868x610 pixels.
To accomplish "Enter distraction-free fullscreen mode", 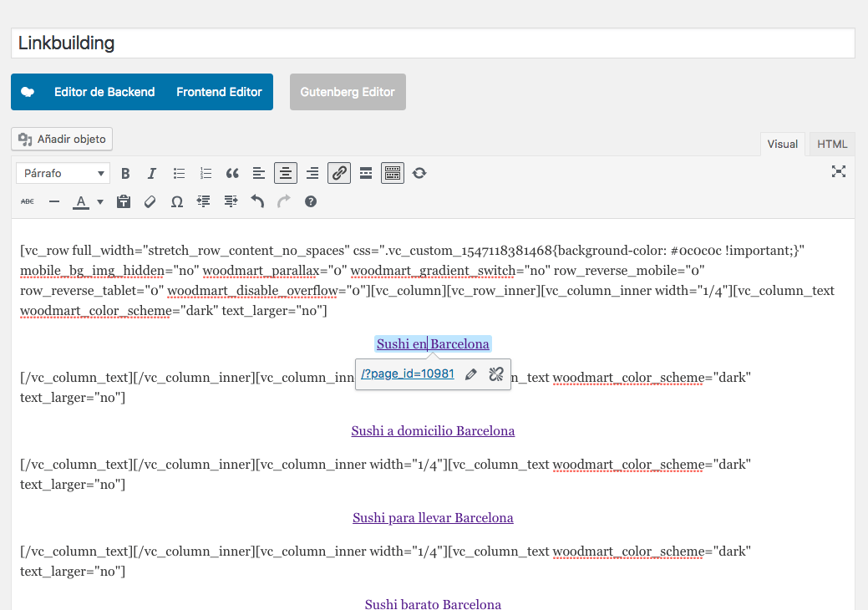I will tap(839, 171).
